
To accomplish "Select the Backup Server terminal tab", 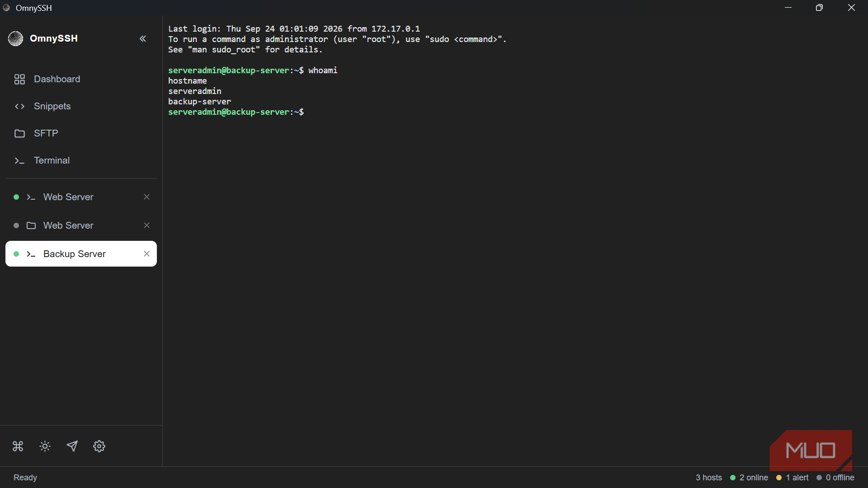I will (x=81, y=254).
